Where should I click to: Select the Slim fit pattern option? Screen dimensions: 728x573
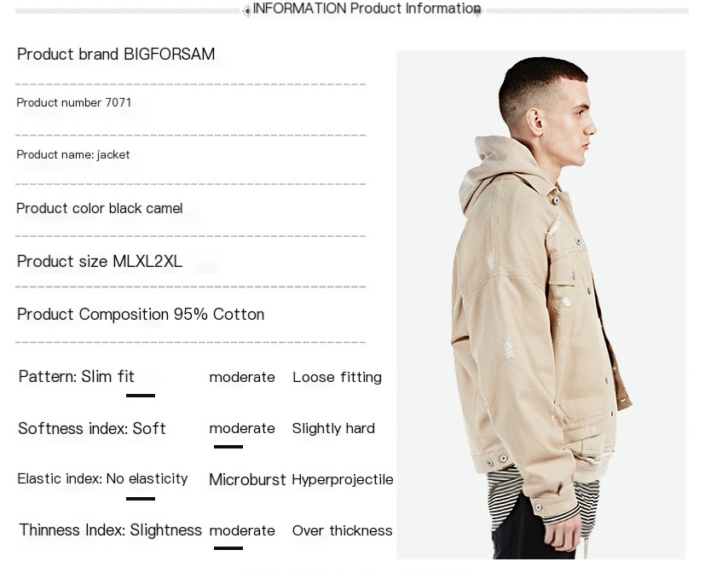(x=107, y=377)
